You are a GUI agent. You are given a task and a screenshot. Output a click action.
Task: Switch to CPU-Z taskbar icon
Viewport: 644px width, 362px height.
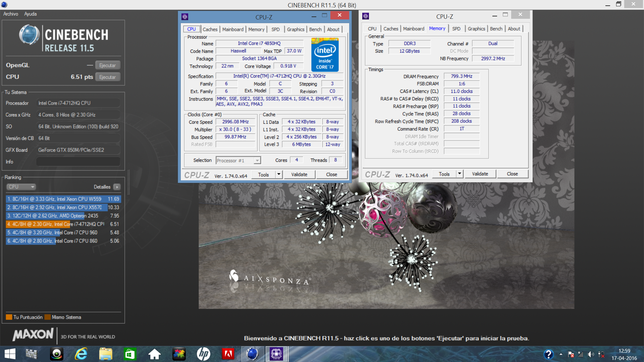[276, 354]
